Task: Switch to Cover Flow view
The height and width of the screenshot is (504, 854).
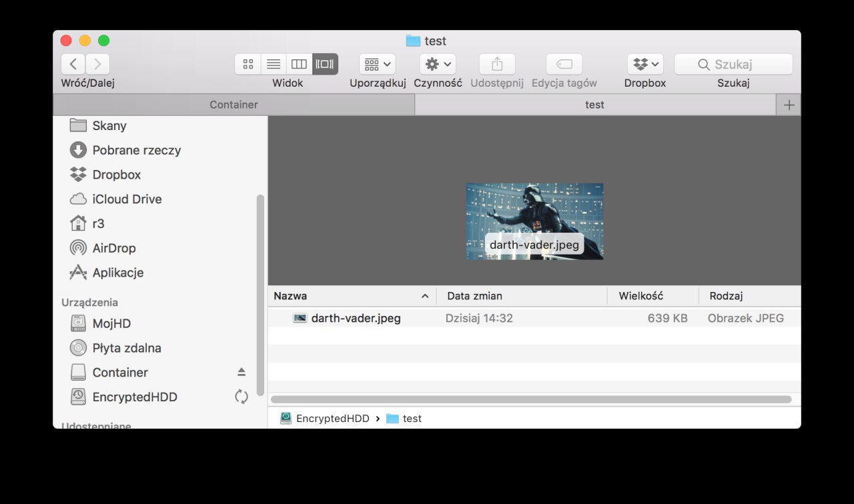Action: pyautogui.click(x=326, y=64)
